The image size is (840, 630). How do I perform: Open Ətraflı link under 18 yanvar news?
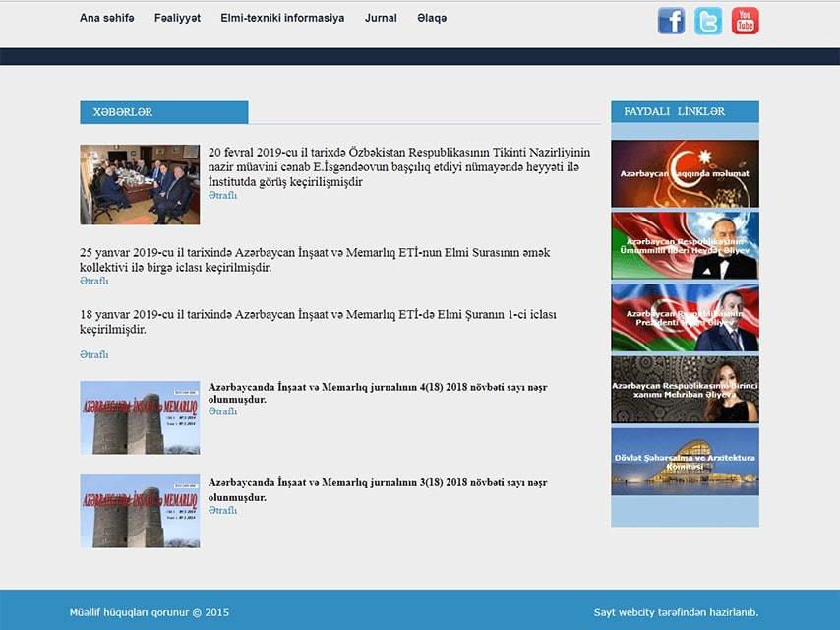(93, 354)
